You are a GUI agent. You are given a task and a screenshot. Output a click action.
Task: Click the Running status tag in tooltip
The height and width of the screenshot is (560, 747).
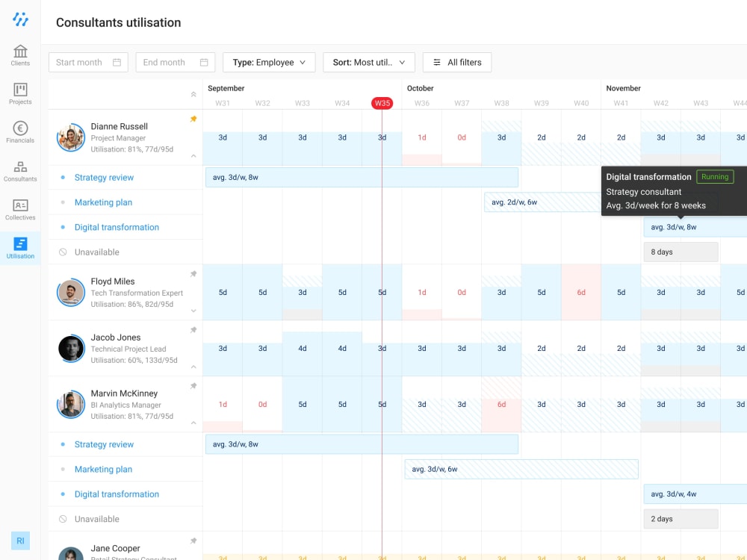point(715,177)
